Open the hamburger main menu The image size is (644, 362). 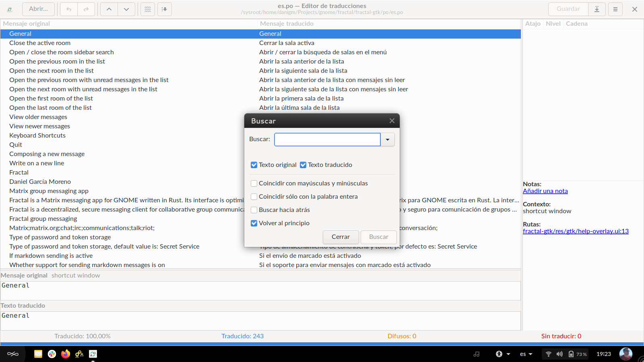click(x=615, y=9)
